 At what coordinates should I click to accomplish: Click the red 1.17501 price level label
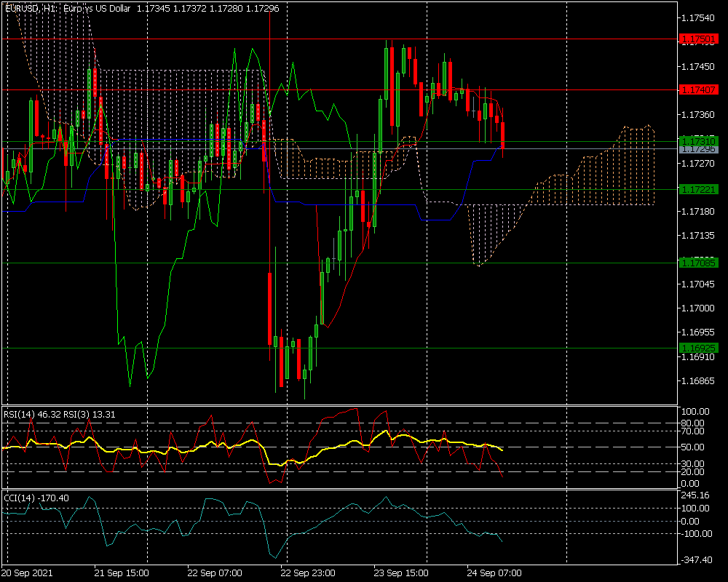698,39
